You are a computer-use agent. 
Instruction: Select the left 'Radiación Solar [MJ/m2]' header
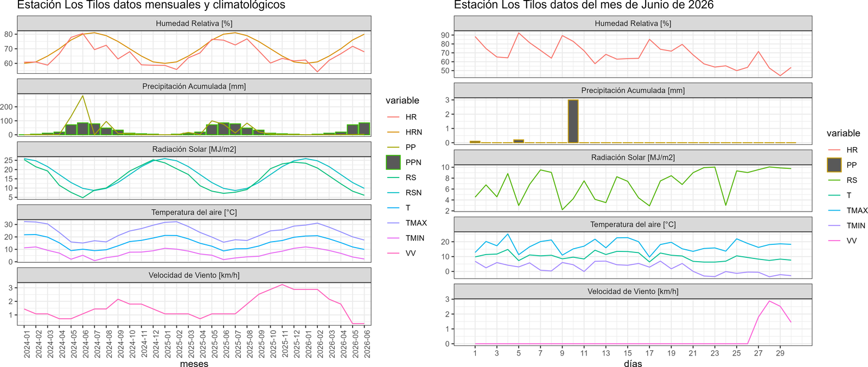pyautogui.click(x=194, y=149)
